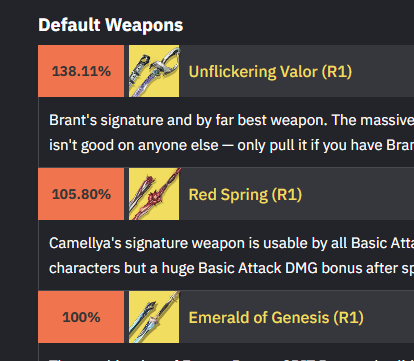414x361 pixels.
Task: Click the word "Camellya's" in second description
Action: click(x=85, y=243)
